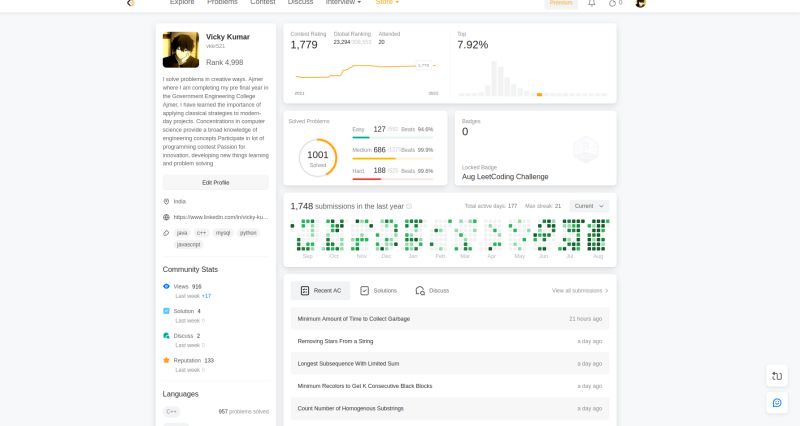The height and width of the screenshot is (426, 800).
Task: Click the java skill tag
Action: coord(182,233)
